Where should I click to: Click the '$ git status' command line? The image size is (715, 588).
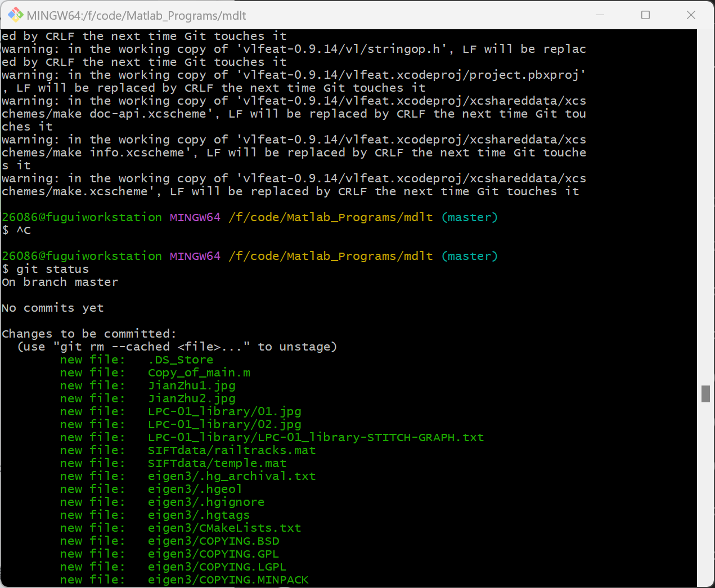point(46,269)
